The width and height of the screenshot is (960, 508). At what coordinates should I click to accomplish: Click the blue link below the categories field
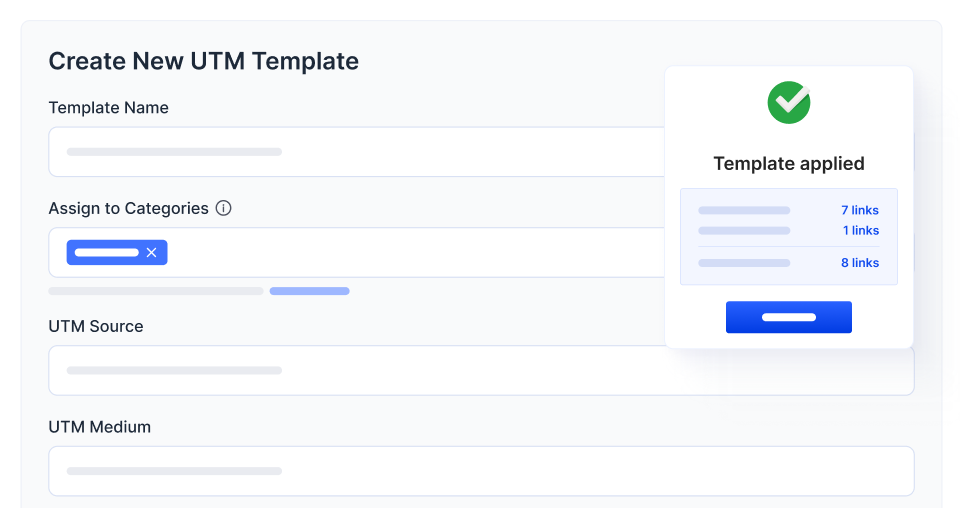(309, 291)
